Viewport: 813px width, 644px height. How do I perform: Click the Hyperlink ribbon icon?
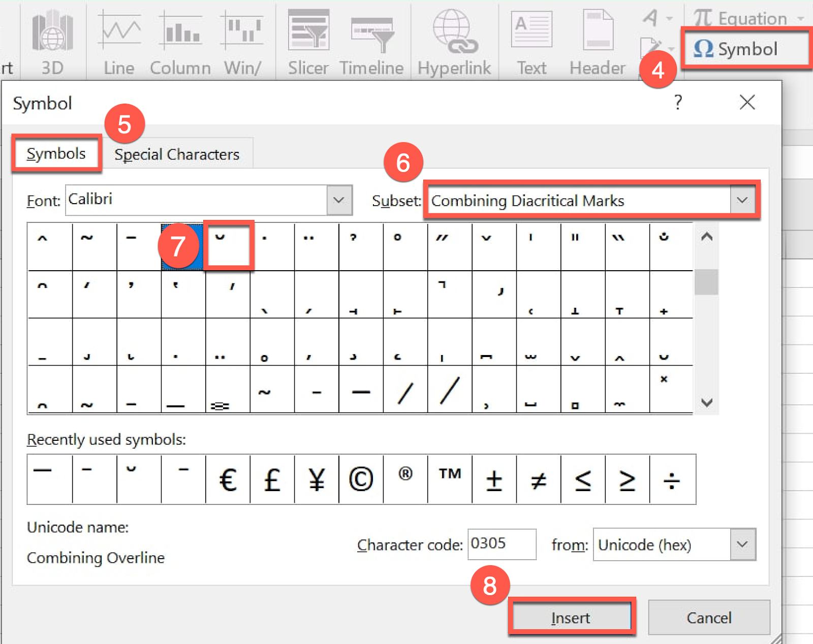pos(454,43)
